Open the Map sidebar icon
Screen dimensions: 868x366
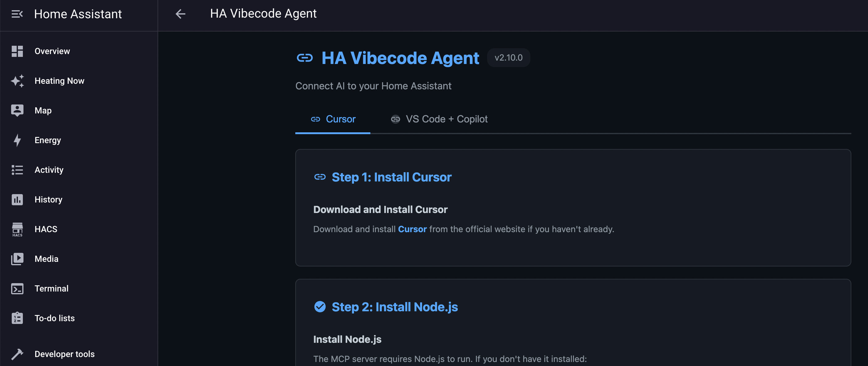coord(17,110)
